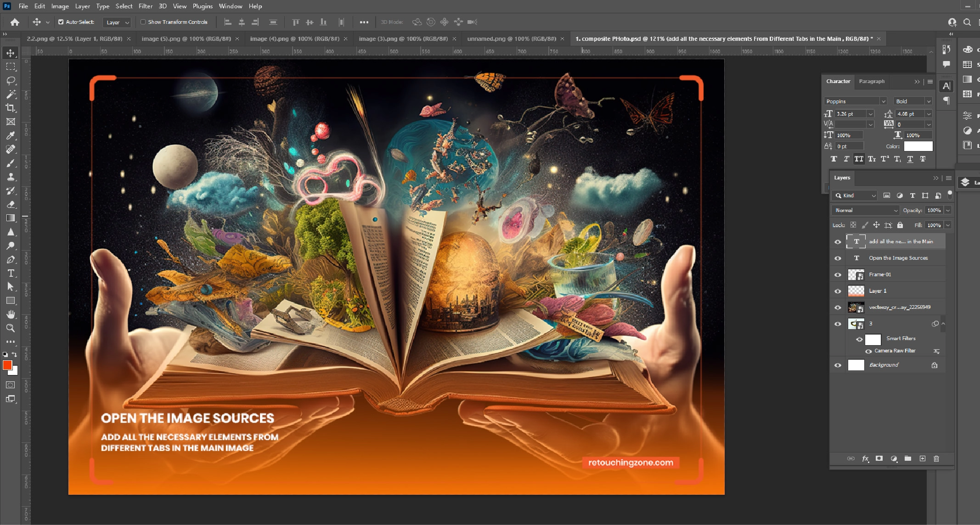980x525 pixels.
Task: Switch foreground and background colors
Action: coord(14,354)
